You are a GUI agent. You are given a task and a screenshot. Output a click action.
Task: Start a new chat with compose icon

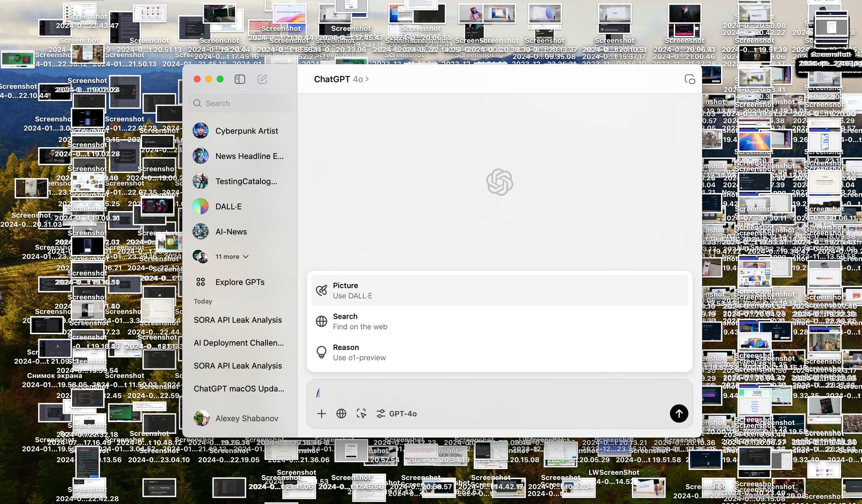(x=262, y=79)
